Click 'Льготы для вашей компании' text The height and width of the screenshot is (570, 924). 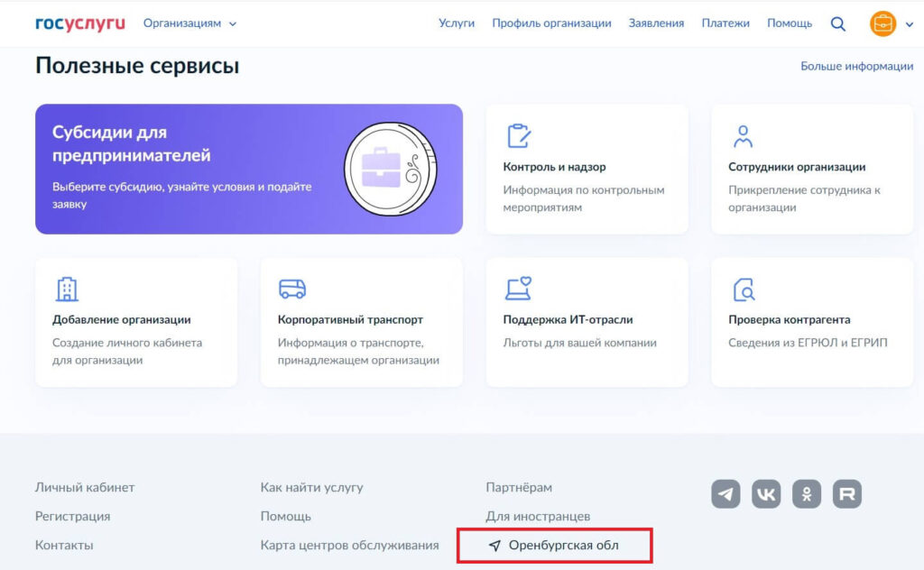579,343
